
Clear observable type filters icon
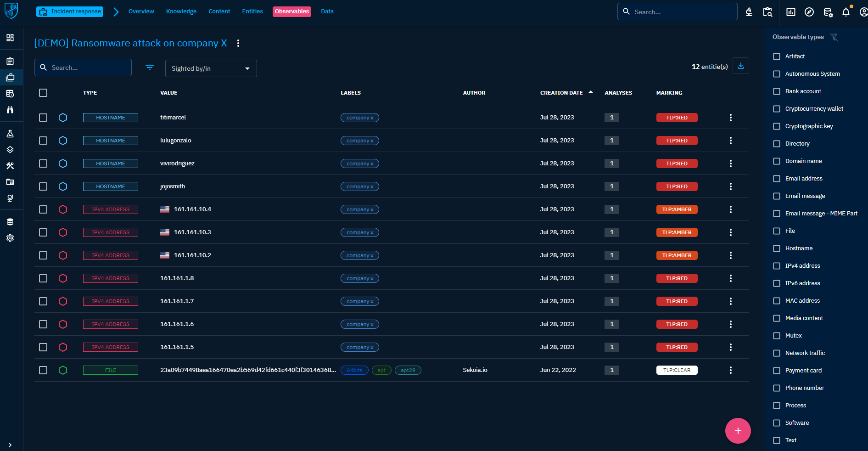coord(834,37)
